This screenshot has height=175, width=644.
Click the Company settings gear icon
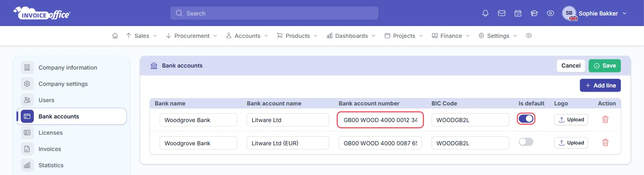click(x=27, y=84)
